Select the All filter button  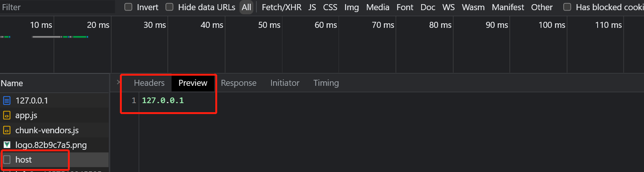247,7
